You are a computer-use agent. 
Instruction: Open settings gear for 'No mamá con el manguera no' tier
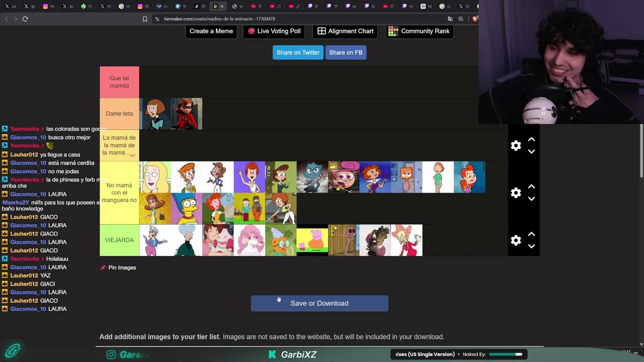point(516,193)
